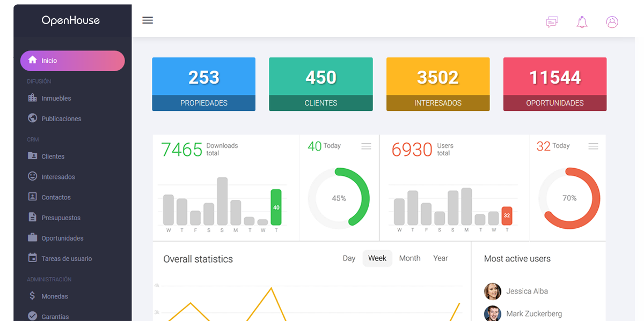Click the user profile icon
Screen dimensions: 644x321
coord(612,22)
